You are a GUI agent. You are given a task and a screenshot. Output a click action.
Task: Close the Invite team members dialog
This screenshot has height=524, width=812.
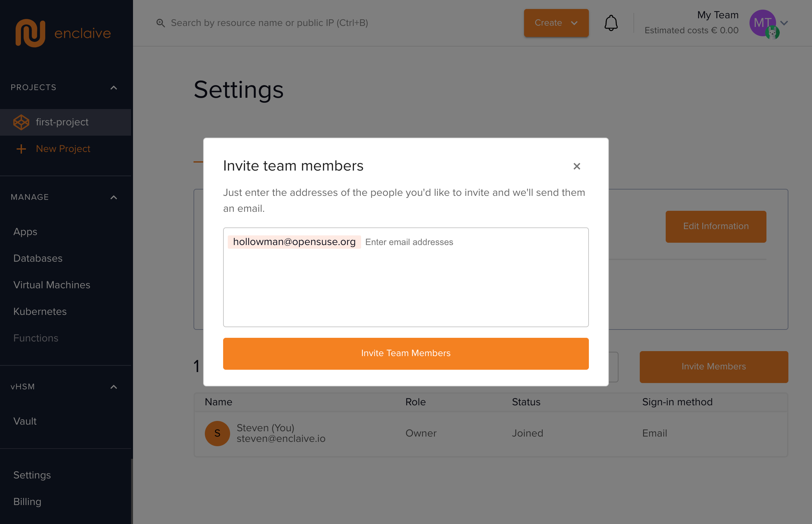[577, 166]
